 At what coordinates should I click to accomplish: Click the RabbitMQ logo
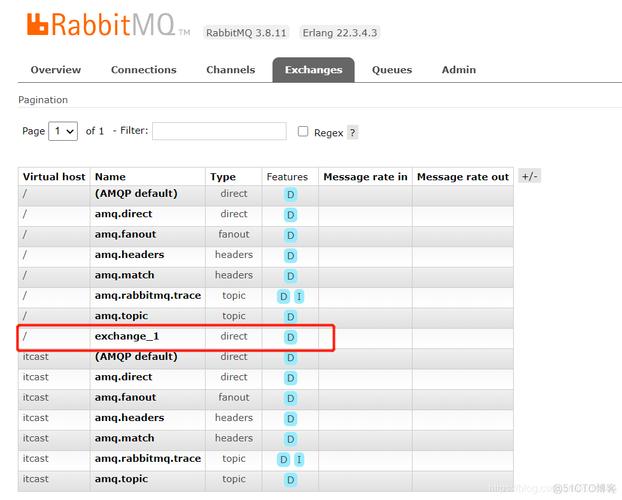(108, 25)
